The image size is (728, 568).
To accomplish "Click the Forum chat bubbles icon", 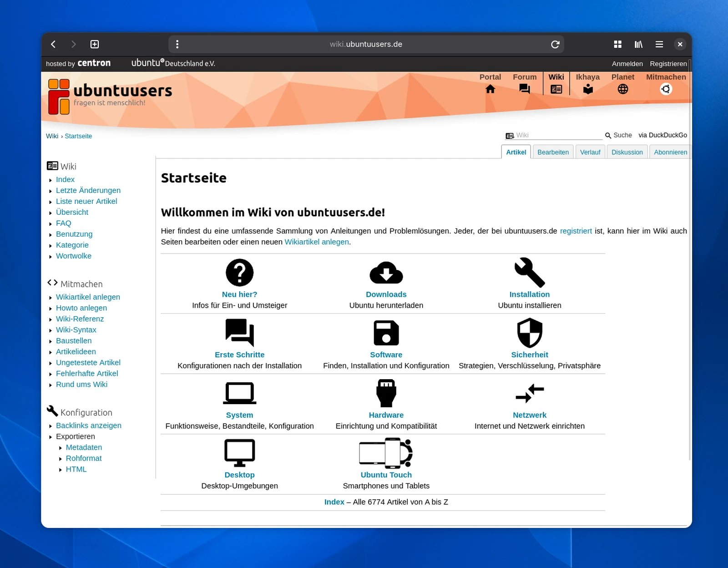I will 525,89.
